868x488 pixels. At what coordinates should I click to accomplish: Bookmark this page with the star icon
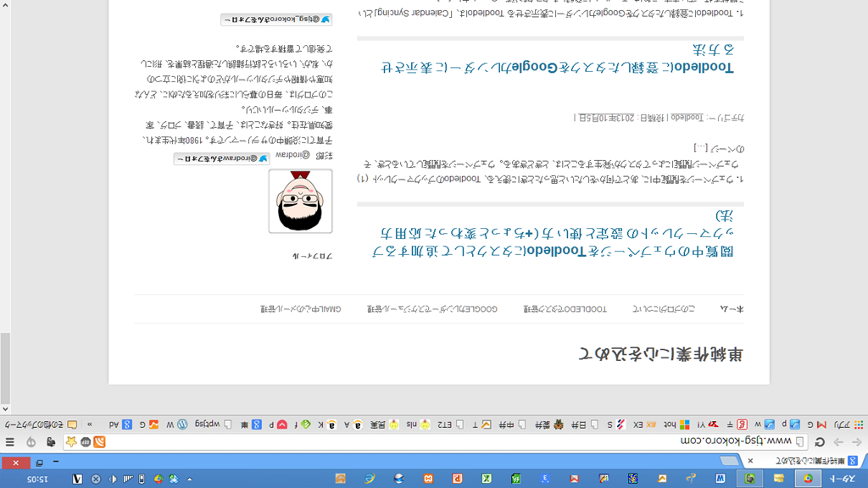[x=71, y=442]
